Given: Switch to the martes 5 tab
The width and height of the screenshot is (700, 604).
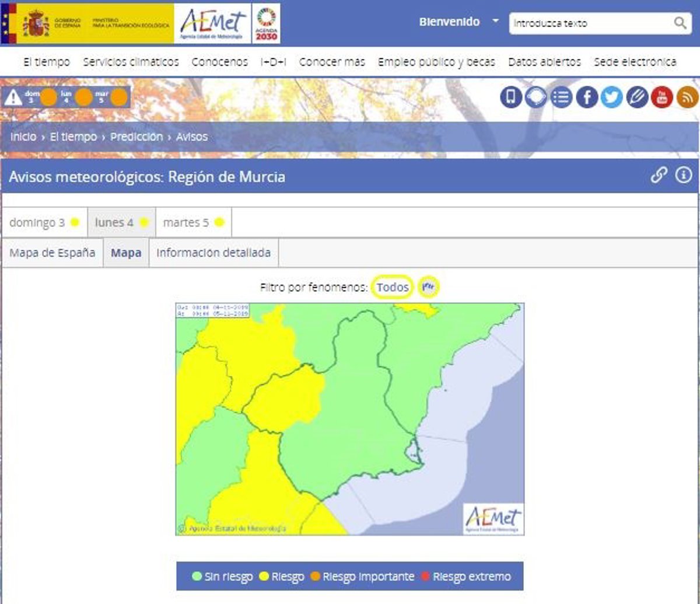Looking at the screenshot, I should [193, 222].
